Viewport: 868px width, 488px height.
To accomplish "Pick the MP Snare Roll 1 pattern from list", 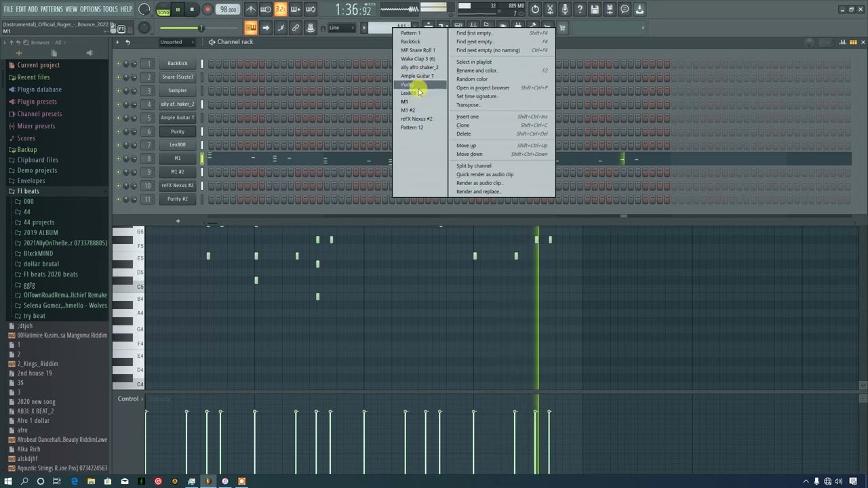I will 418,50.
